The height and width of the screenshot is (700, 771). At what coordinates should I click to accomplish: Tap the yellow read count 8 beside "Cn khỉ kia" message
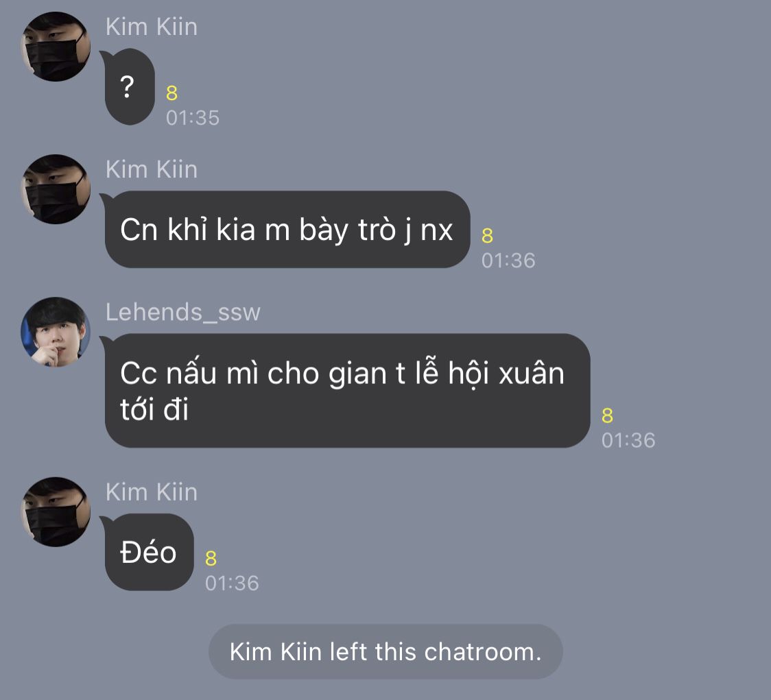(487, 235)
